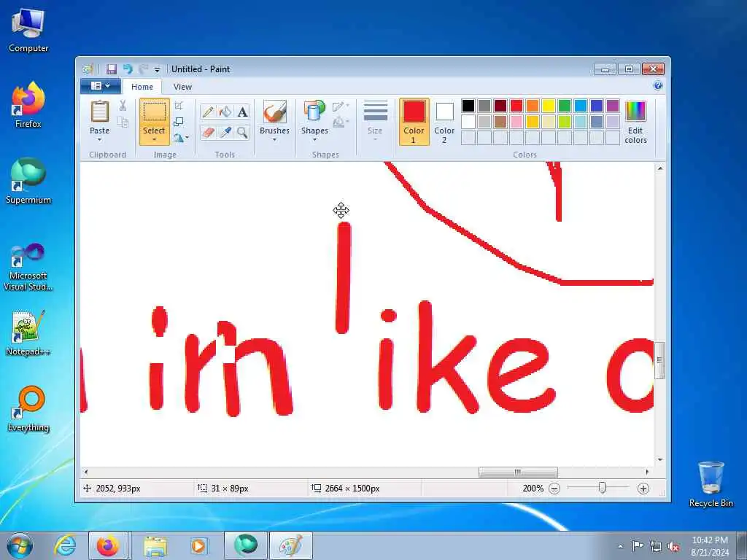Expand the Shapes gallery dropdown

(314, 140)
